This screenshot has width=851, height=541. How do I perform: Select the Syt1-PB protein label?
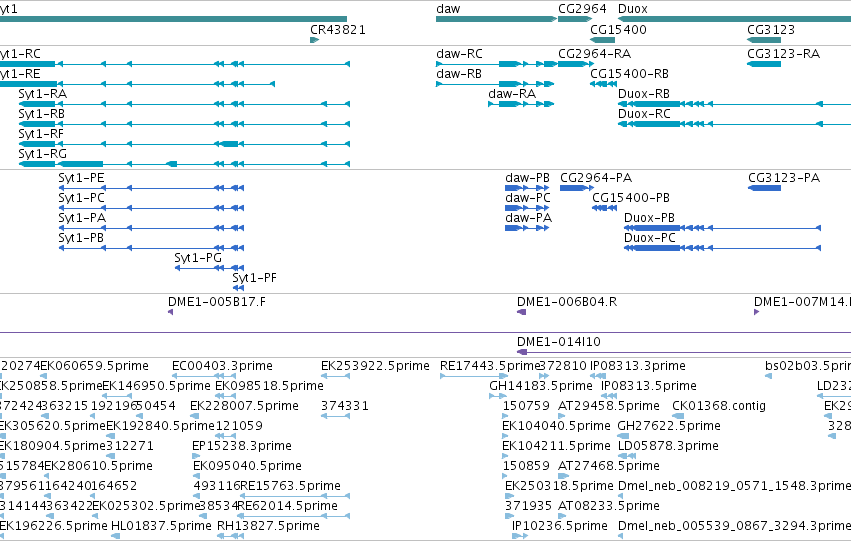81,238
